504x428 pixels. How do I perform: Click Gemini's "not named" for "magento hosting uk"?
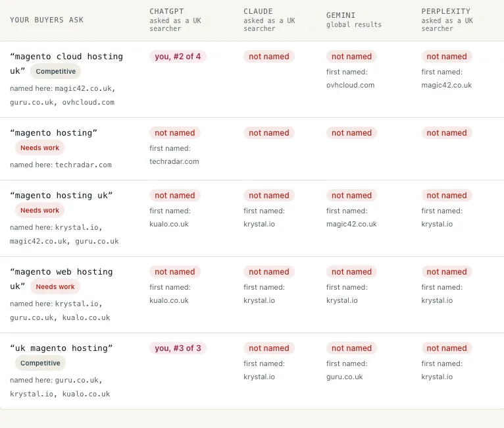(x=351, y=196)
